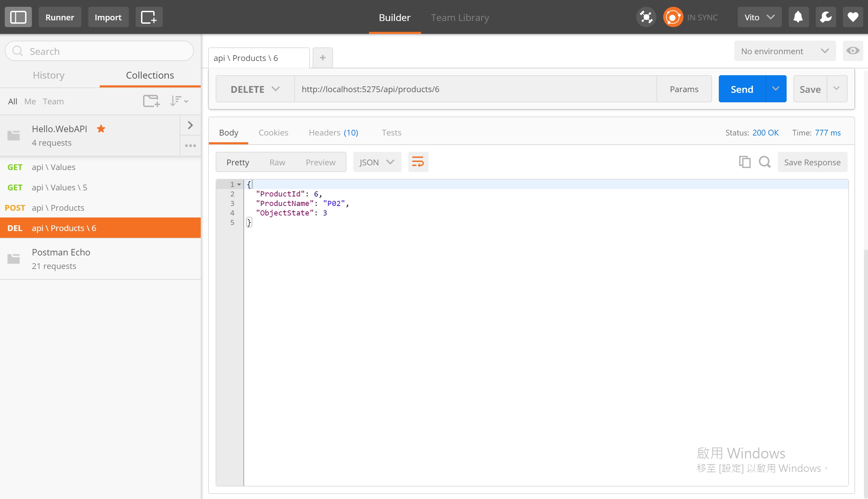Open settings wrench icon
The height and width of the screenshot is (499, 868).
(x=826, y=17)
